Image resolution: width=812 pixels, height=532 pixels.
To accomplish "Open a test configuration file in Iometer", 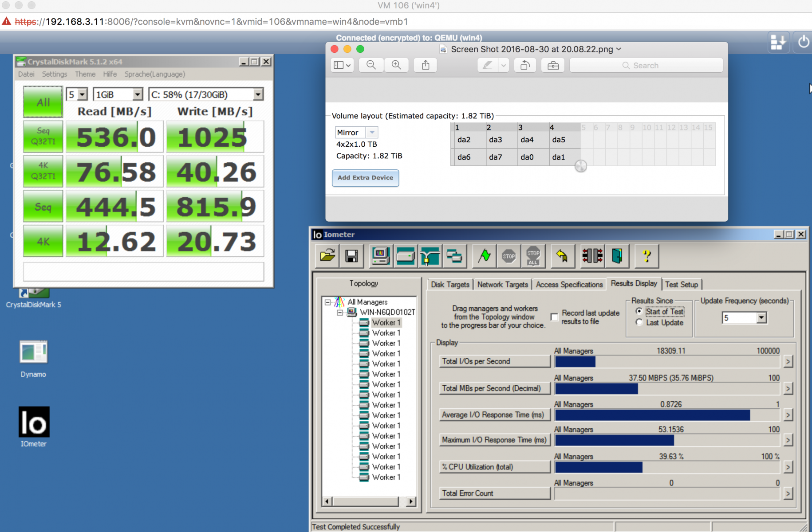I will [327, 256].
